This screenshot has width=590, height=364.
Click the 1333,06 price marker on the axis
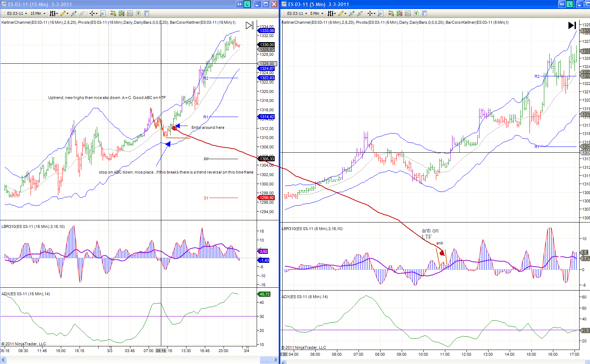point(267,31)
